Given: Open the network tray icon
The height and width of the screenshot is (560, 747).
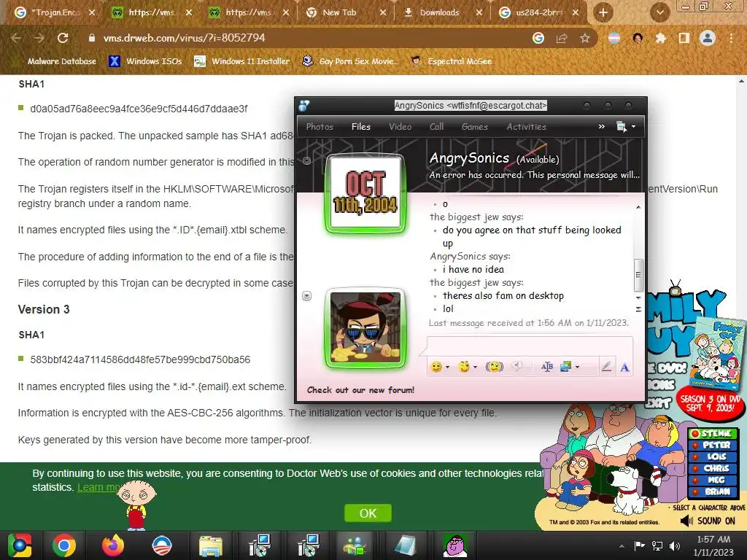Looking at the screenshot, I should pyautogui.click(x=657, y=545).
